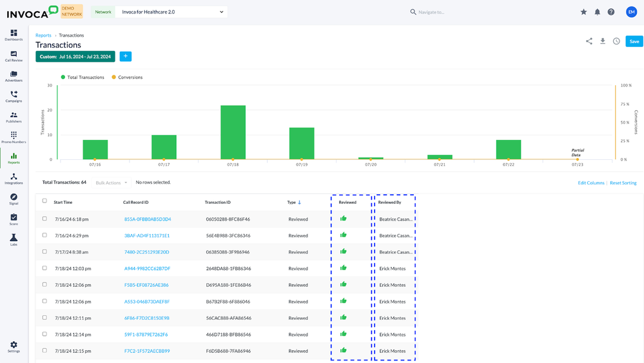Click Edit Columns link
The width and height of the screenshot is (644, 363).
(591, 182)
